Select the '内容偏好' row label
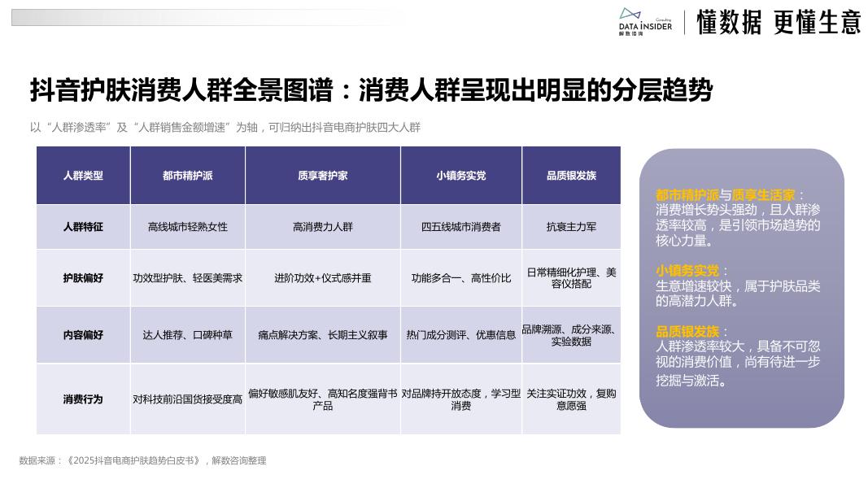Viewport: 868px width, 488px height. [83, 335]
